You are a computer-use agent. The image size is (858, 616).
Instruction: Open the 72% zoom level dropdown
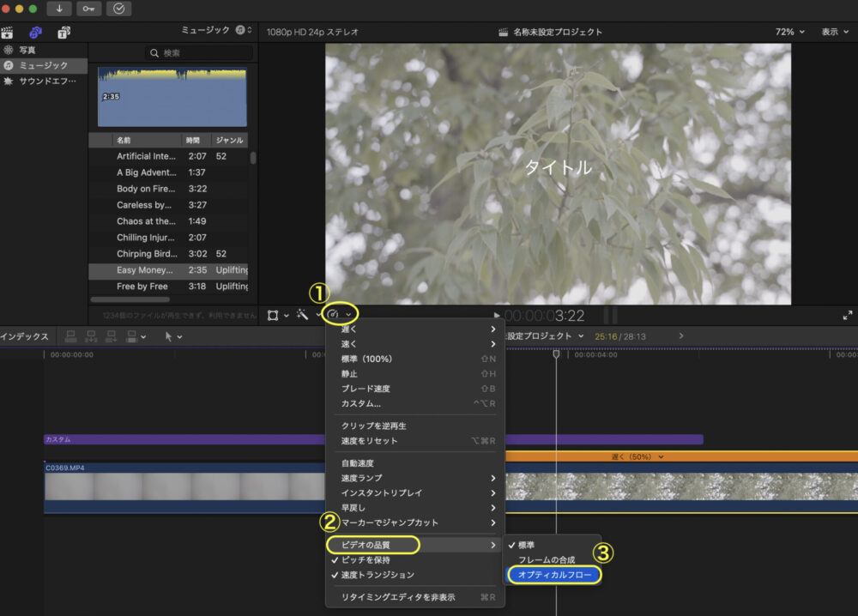(789, 32)
